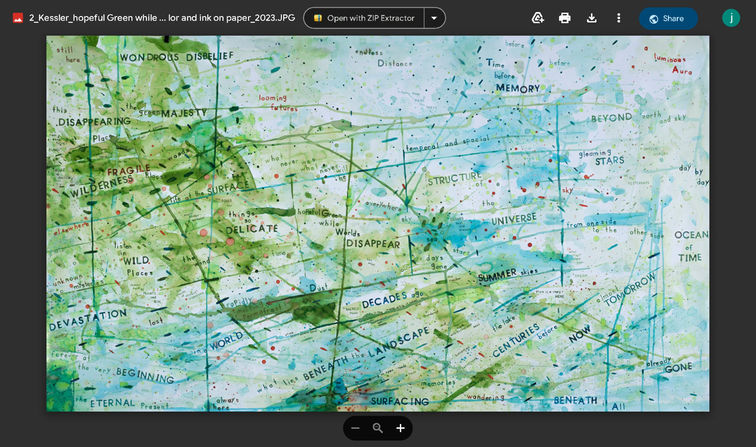Click the word UNIVERSE in the artwork

coord(513,219)
